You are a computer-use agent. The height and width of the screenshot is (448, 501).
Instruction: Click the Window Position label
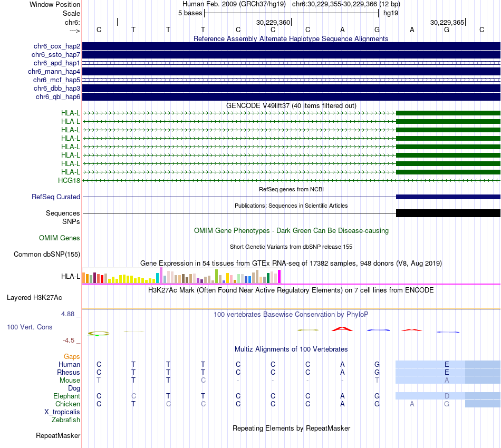pyautogui.click(x=55, y=4)
